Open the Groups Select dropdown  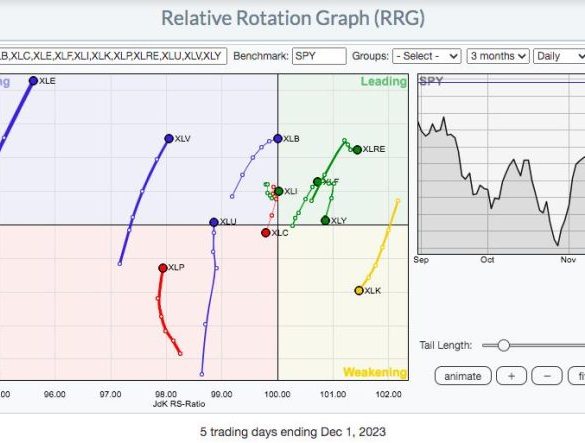tap(427, 56)
